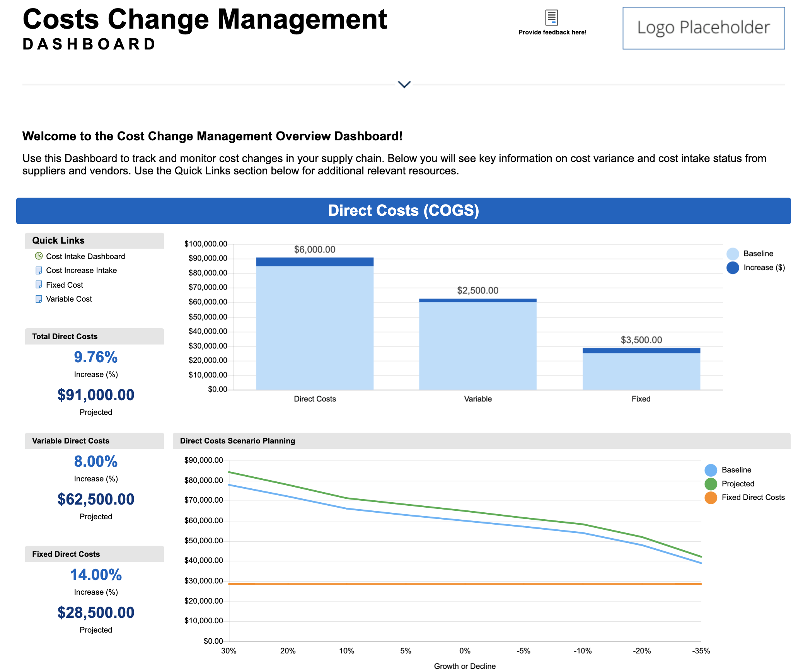Toggle Fixed Direct Costs orange legend swatch

coord(711,498)
